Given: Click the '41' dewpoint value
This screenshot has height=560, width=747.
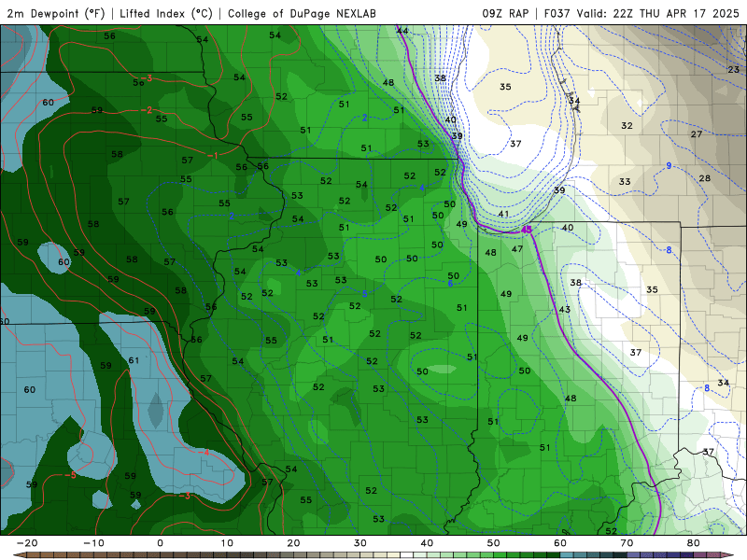Looking at the screenshot, I should [503, 215].
